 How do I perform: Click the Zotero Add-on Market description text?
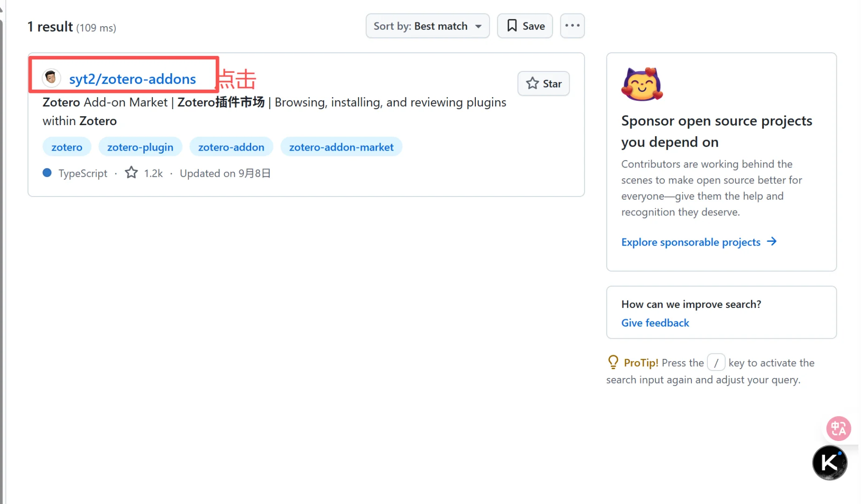click(275, 112)
